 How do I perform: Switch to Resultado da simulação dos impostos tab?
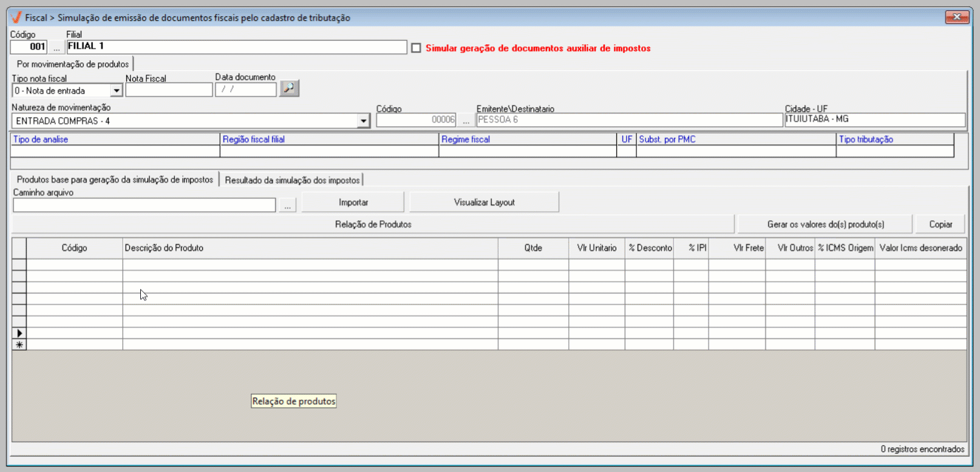(x=292, y=180)
